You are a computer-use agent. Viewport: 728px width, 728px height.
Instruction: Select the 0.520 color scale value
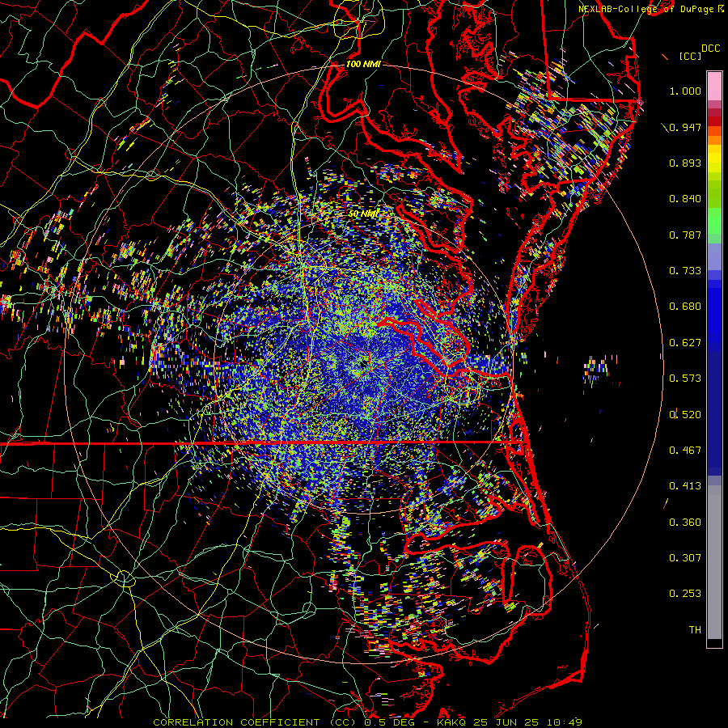coord(685,415)
